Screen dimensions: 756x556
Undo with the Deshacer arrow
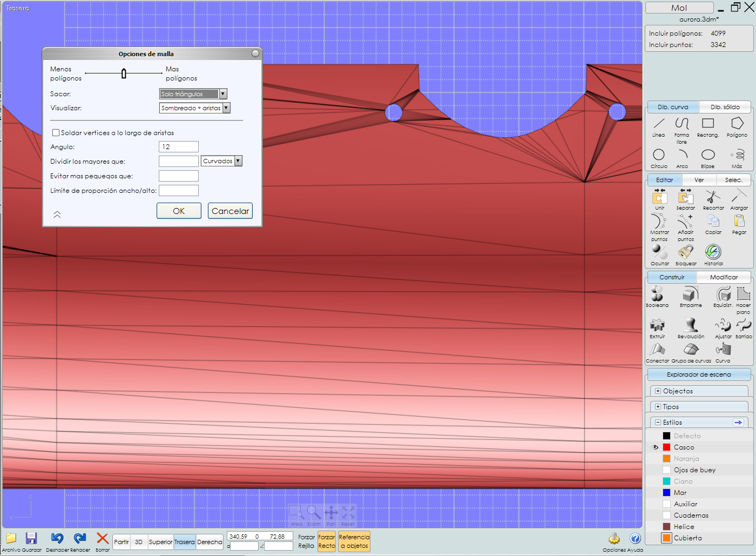point(57,542)
